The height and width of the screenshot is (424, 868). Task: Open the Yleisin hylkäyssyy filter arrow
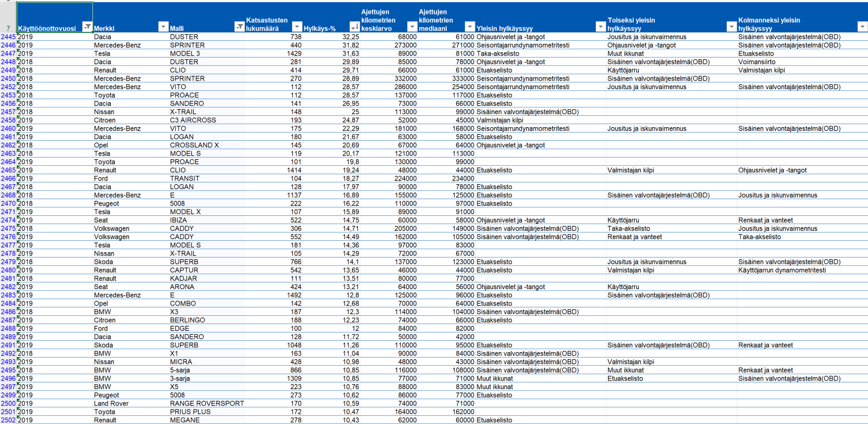pyautogui.click(x=600, y=27)
